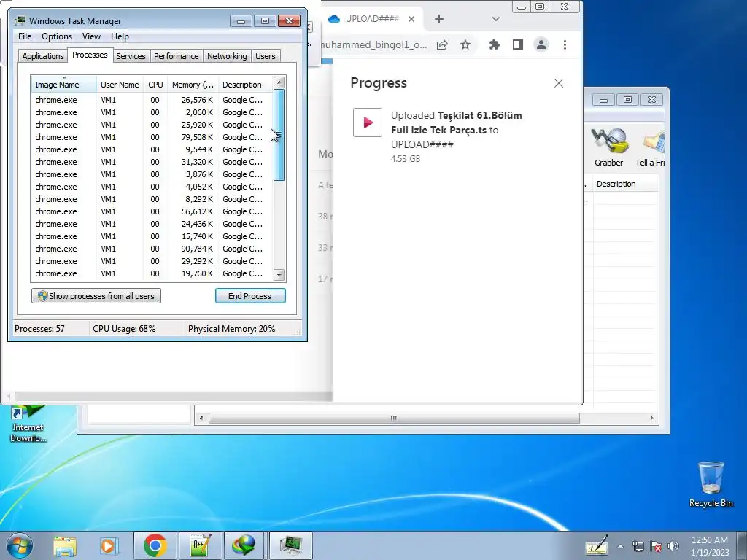The width and height of the screenshot is (747, 560).
Task: Click left arrow of download manager horizontal scrollbar
Action: [x=201, y=418]
